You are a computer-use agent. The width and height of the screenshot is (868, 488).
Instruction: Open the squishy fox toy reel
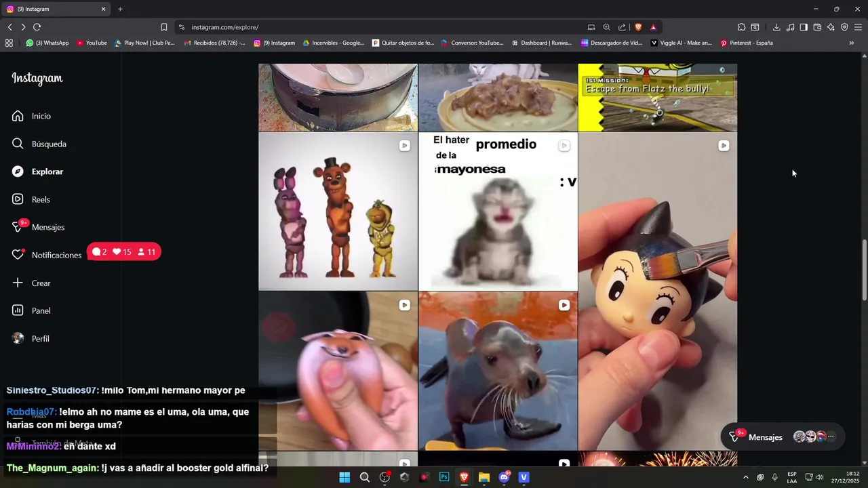(x=338, y=371)
